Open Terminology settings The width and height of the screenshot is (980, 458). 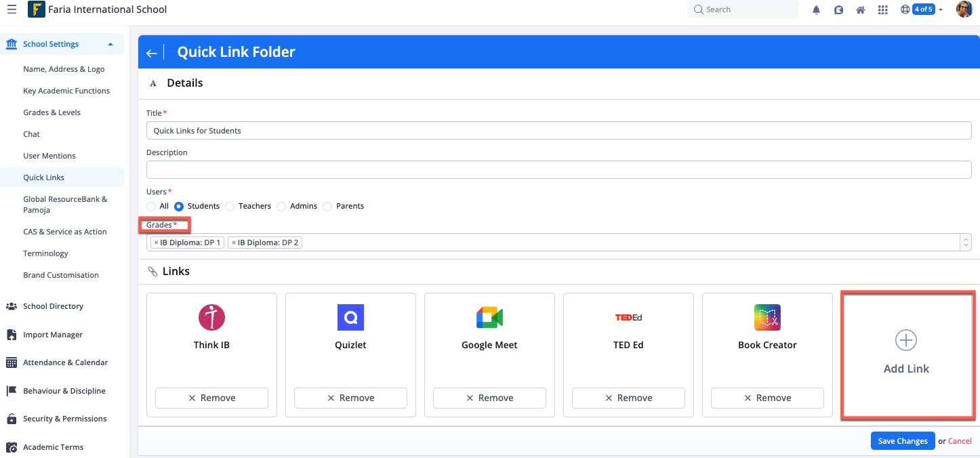tap(46, 253)
